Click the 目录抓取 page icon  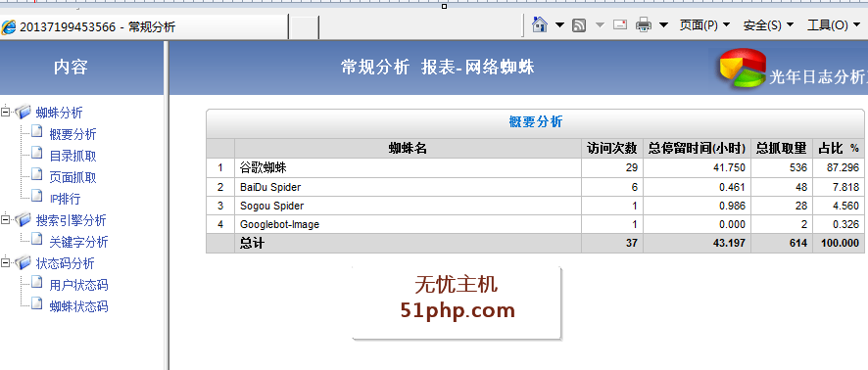pos(37,153)
